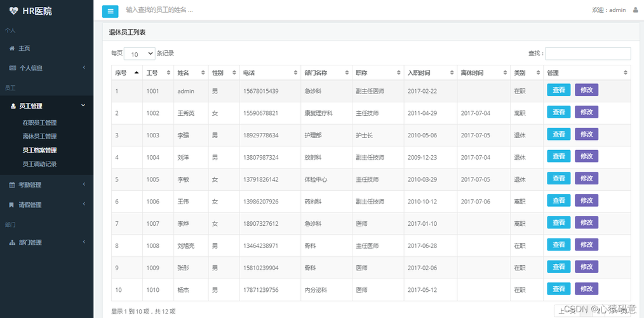This screenshot has height=318, width=644.
Task: Click 查看 button for 刘洋
Action: pos(558,156)
